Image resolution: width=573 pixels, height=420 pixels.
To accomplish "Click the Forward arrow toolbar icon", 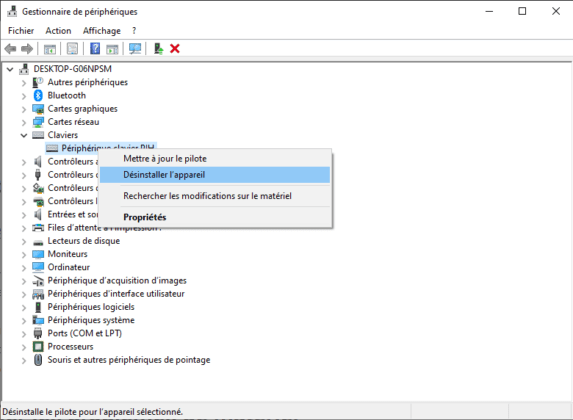I will [x=27, y=49].
